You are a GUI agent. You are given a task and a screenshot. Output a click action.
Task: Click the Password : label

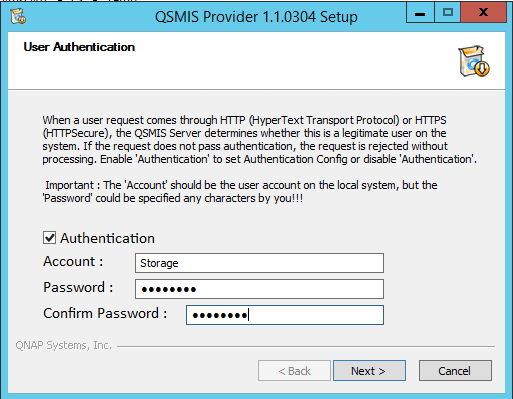[78, 287]
